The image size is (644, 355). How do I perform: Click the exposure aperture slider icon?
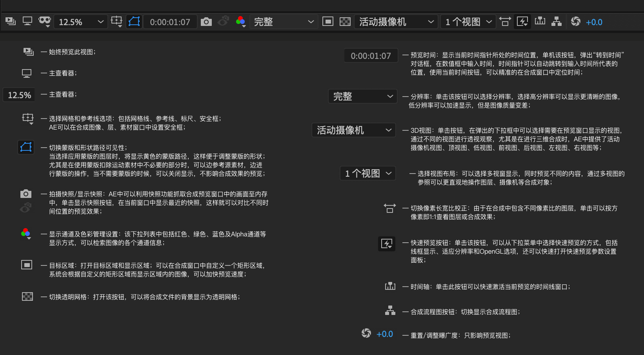[575, 22]
